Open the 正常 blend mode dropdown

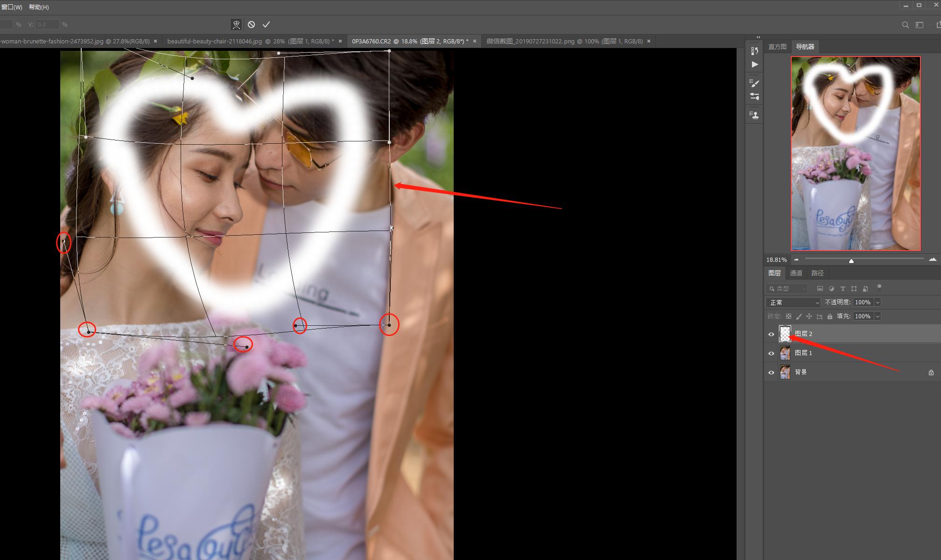pos(793,302)
